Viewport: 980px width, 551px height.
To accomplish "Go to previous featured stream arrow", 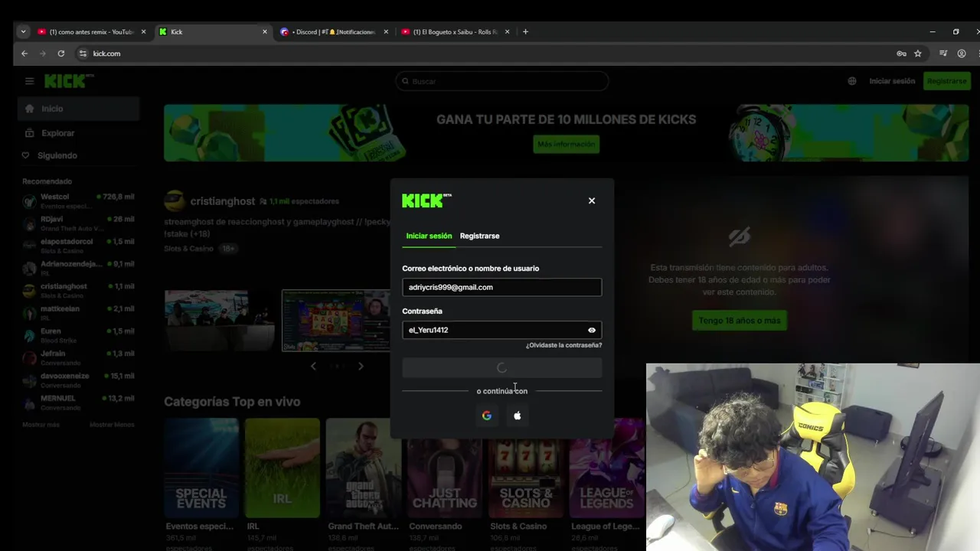I will tap(313, 366).
